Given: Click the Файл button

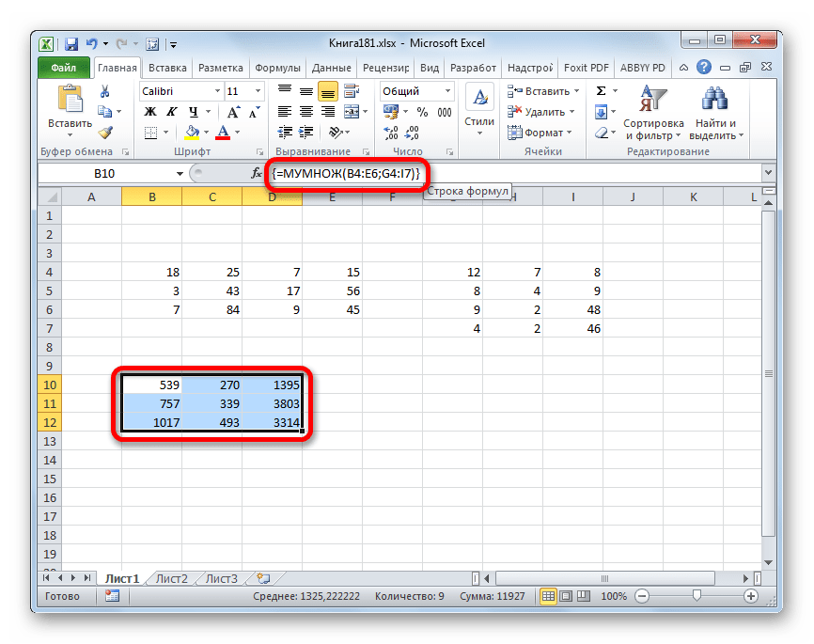Looking at the screenshot, I should 64,68.
